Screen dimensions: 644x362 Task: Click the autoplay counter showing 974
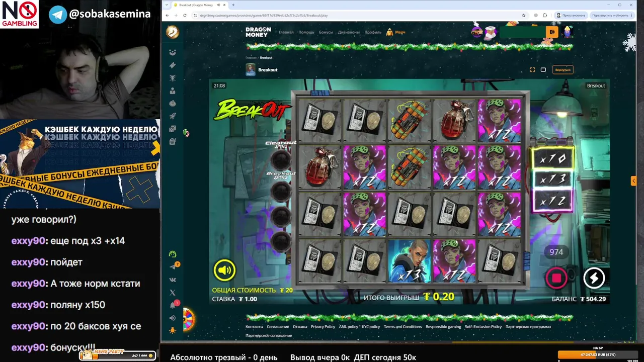pyautogui.click(x=556, y=252)
